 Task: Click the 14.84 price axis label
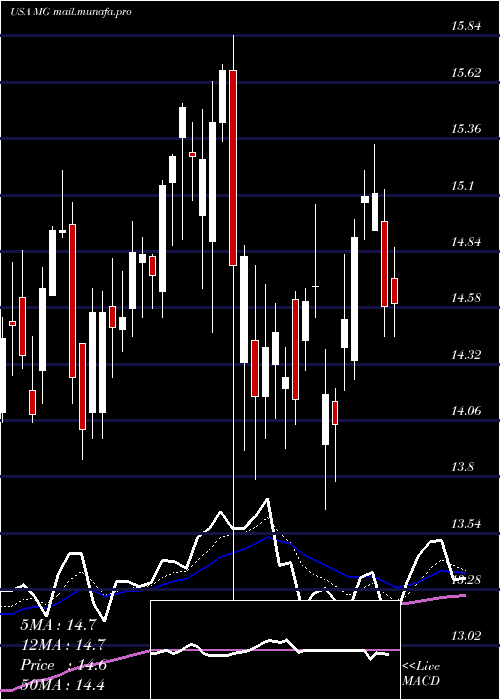(466, 242)
